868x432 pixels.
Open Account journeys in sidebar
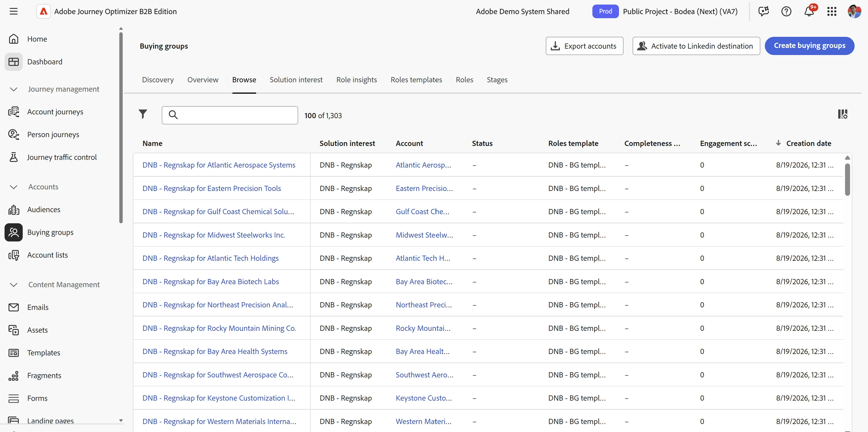[55, 112]
